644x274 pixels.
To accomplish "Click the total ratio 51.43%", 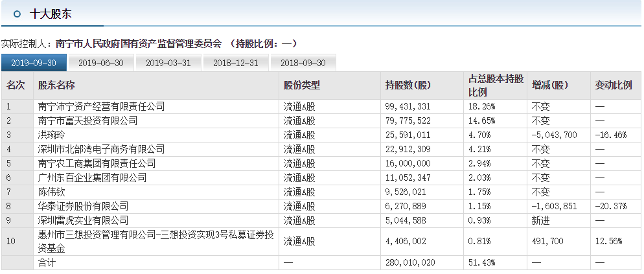I will [482, 262].
